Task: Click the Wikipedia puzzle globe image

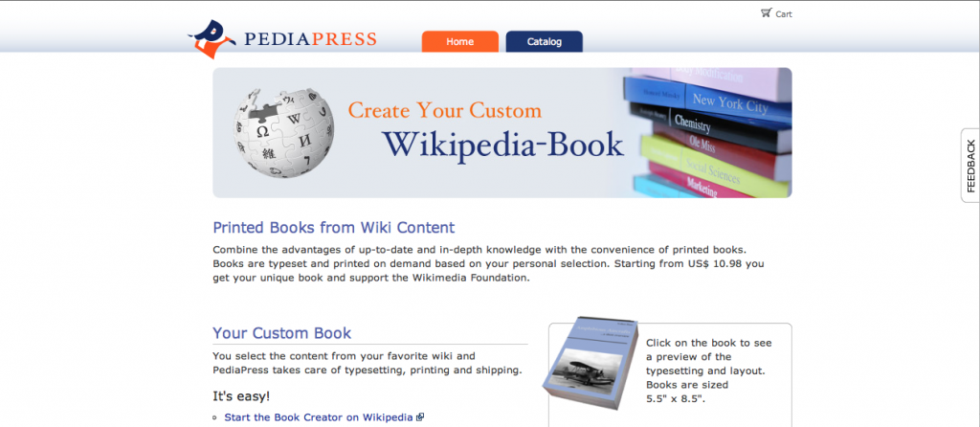Action: (x=283, y=132)
